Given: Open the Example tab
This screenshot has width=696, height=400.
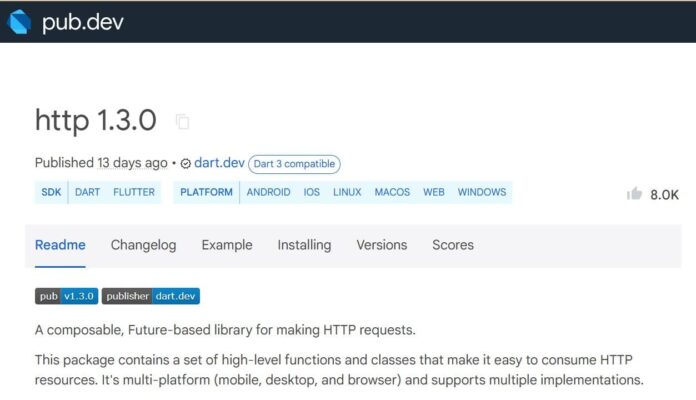Looking at the screenshot, I should [227, 245].
